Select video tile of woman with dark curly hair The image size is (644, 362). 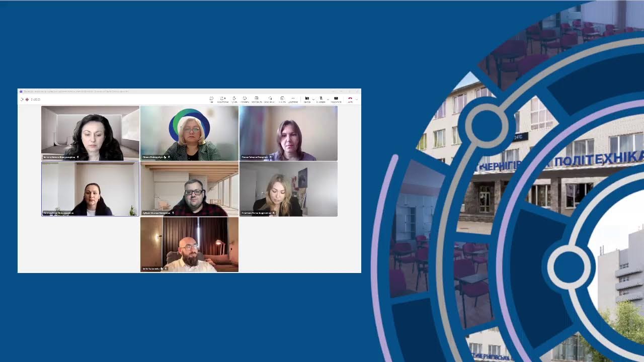point(91,133)
